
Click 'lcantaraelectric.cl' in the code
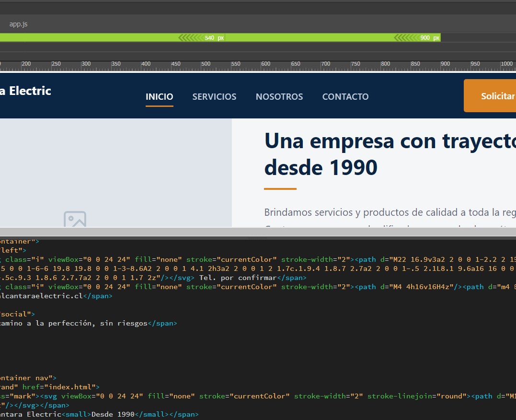[x=42, y=296]
